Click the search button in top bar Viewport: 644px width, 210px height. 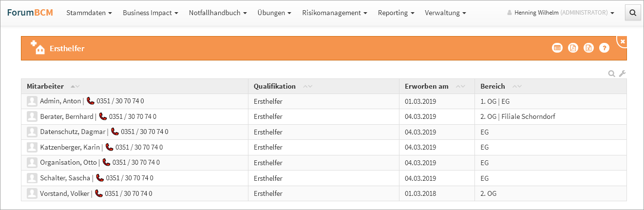tap(633, 13)
